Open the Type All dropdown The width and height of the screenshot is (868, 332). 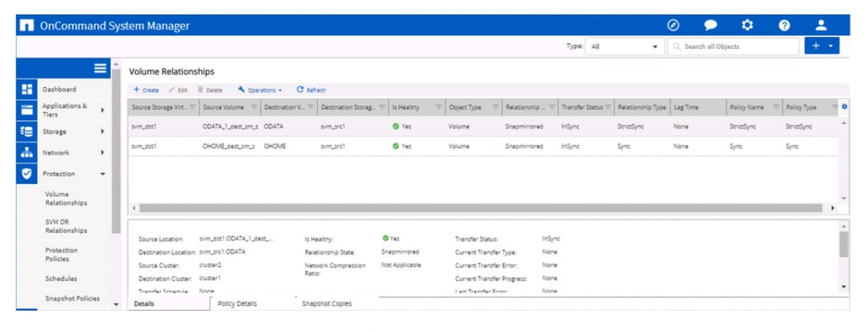(625, 47)
